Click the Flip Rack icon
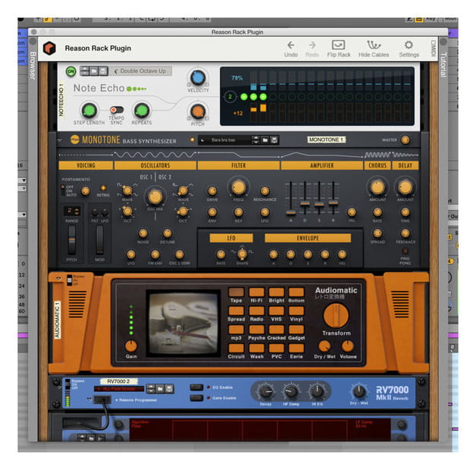This screenshot has height=470, width=476. click(x=338, y=45)
